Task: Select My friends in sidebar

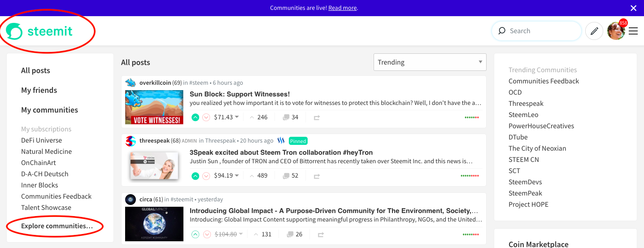Action: [x=39, y=90]
